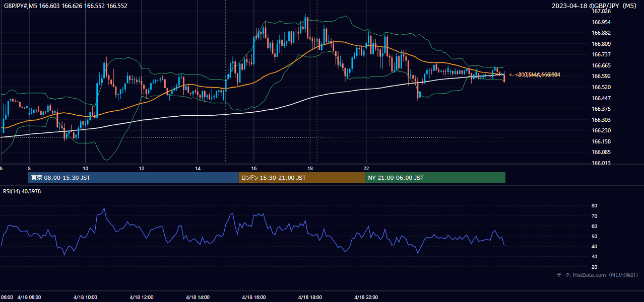Click the bottom date label 4/18 22:00
The width and height of the screenshot is (644, 302).
366,297
